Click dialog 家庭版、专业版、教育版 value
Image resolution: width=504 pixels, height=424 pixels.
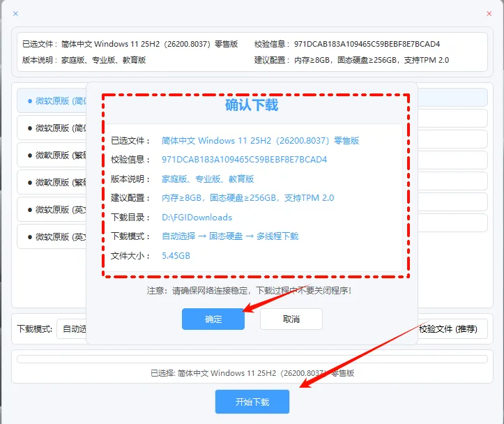[208, 179]
